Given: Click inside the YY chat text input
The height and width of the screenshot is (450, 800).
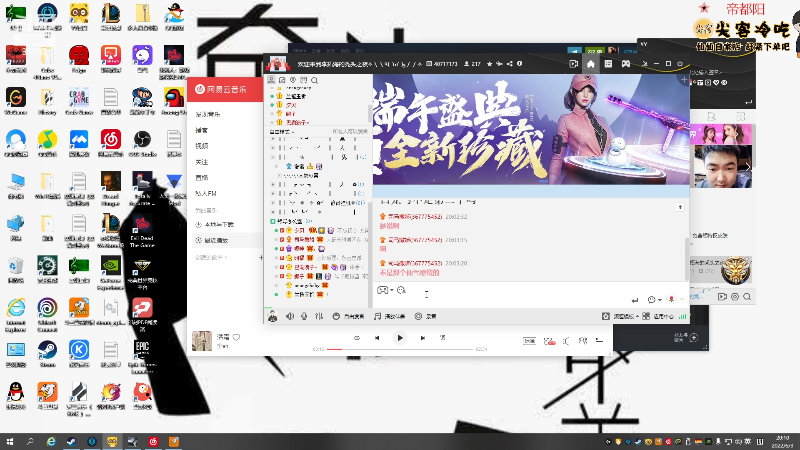Looking at the screenshot, I should [x=531, y=294].
